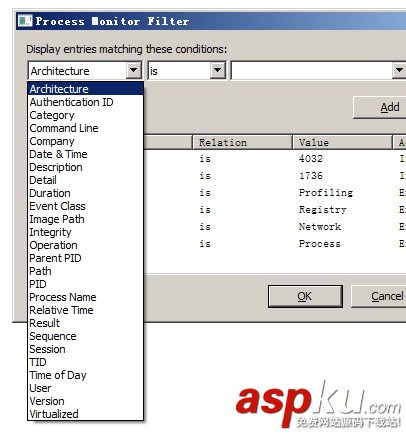The height and width of the screenshot is (434, 406).
Task: Select Duration in the list
Action: pos(85,193)
